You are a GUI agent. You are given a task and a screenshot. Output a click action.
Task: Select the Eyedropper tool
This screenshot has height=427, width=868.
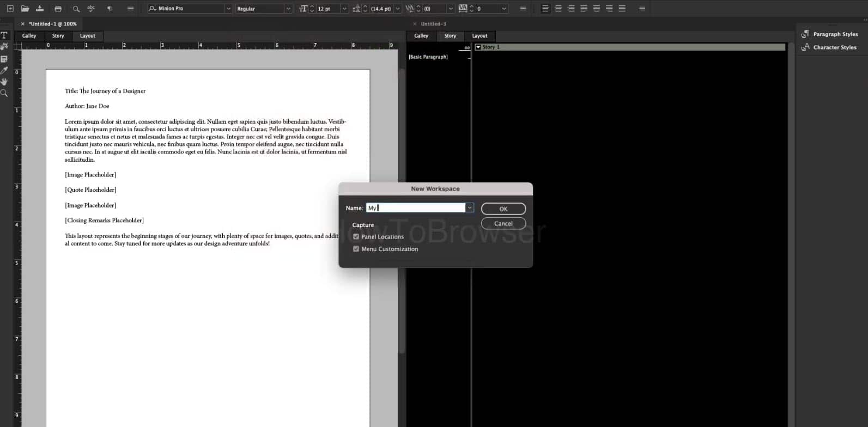pyautogui.click(x=4, y=70)
